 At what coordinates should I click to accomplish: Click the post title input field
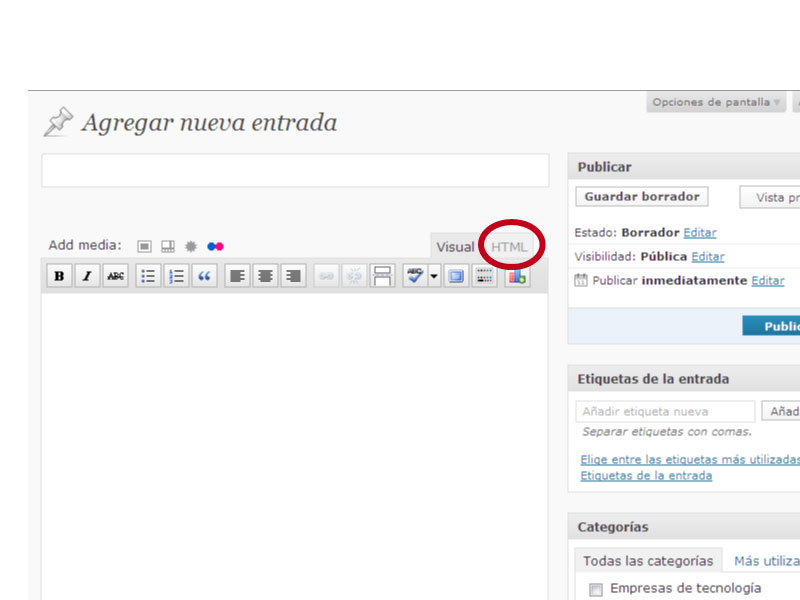point(295,170)
